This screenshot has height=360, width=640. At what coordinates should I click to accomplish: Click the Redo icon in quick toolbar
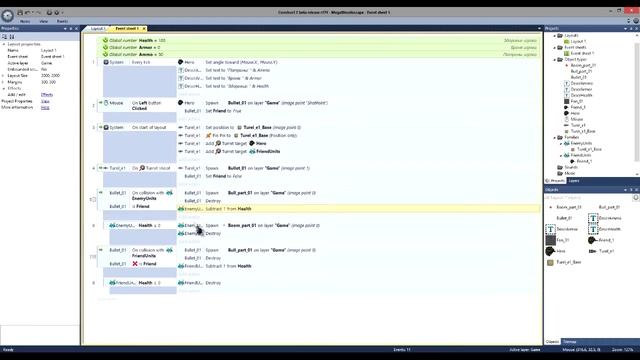(x=39, y=13)
